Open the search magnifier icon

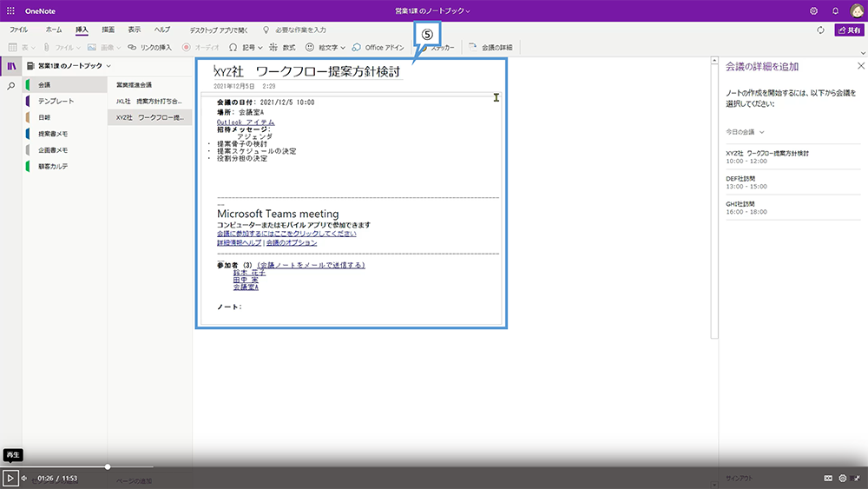point(11,86)
